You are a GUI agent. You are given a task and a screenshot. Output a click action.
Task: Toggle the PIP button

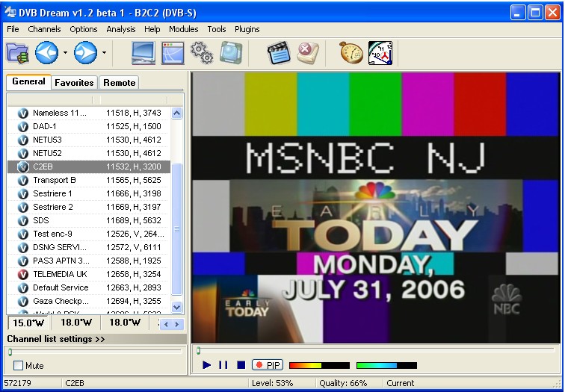coord(268,365)
